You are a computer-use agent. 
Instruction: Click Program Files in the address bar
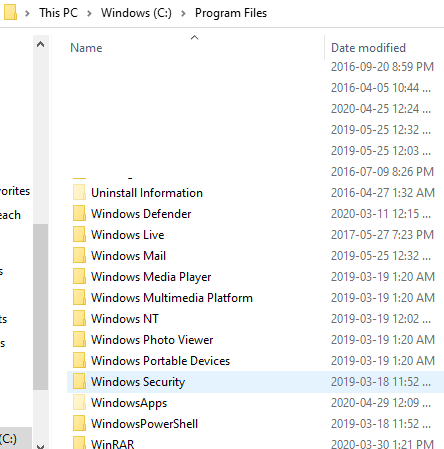231,13
